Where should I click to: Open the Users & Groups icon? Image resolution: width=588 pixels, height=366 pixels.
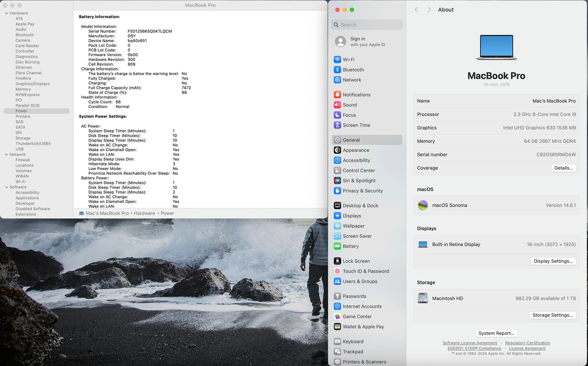337,281
